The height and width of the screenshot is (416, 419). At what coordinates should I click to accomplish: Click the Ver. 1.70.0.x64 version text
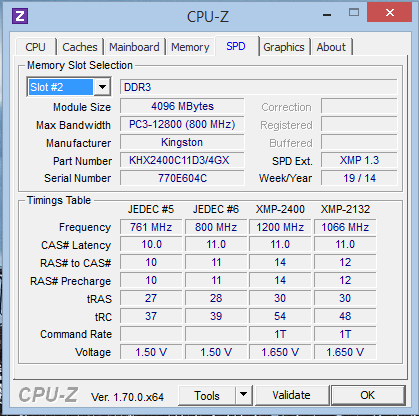click(127, 397)
